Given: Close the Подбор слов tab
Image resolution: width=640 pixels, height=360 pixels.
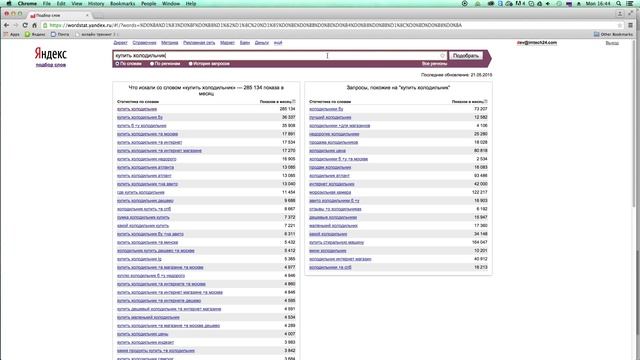Looking at the screenshot, I should coord(87,15).
